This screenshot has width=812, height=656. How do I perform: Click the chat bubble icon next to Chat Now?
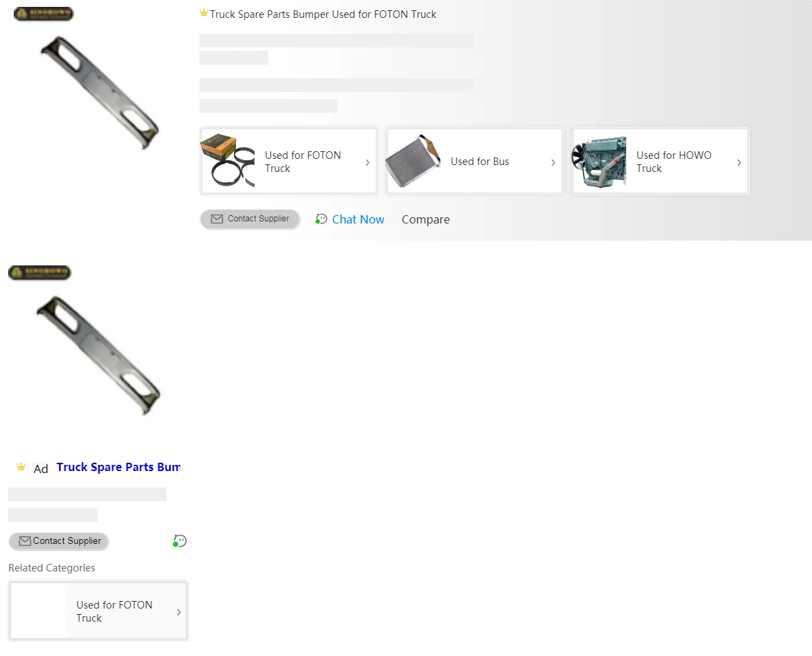tap(321, 219)
